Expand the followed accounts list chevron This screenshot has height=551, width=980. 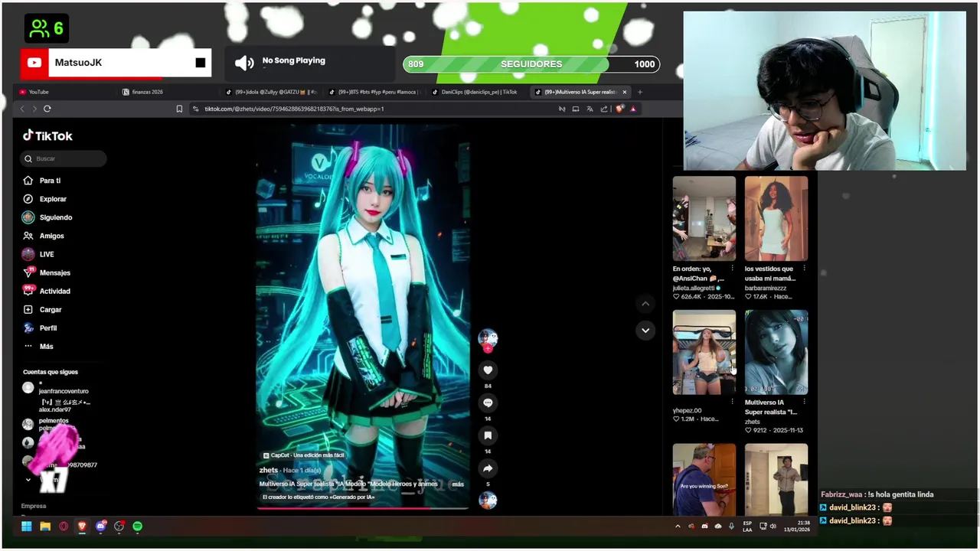[28, 480]
